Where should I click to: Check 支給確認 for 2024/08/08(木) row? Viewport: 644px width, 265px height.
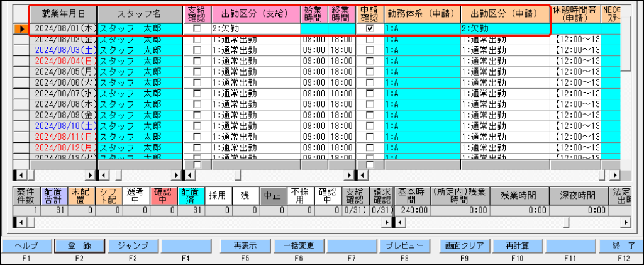point(197,103)
